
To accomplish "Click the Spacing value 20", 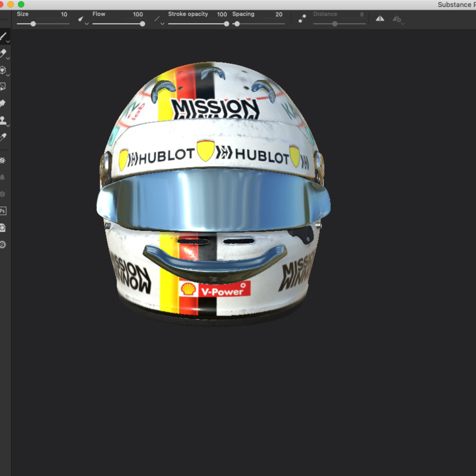I will click(x=279, y=14).
